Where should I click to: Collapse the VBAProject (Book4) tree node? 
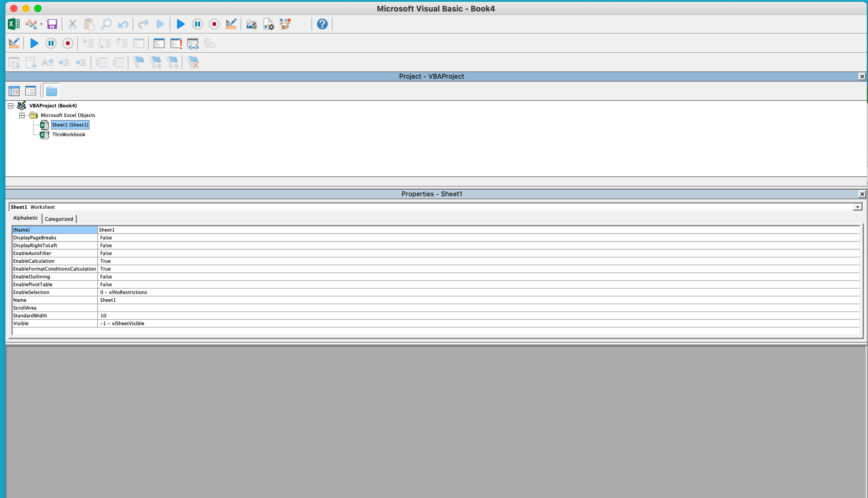(x=11, y=106)
